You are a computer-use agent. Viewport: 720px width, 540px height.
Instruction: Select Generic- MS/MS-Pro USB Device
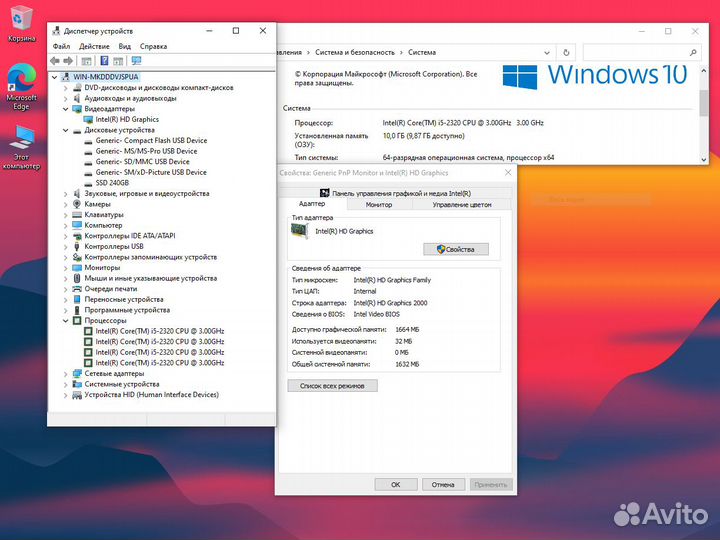coord(146,151)
